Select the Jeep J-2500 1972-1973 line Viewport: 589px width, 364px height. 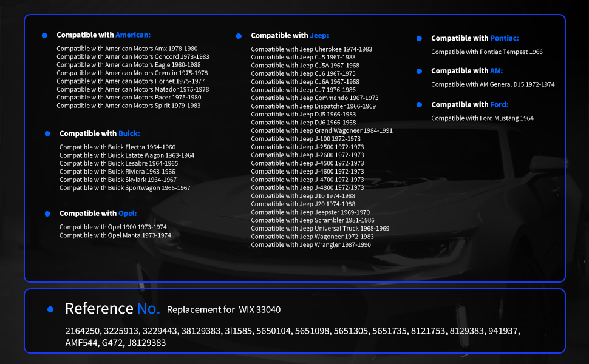click(x=307, y=147)
